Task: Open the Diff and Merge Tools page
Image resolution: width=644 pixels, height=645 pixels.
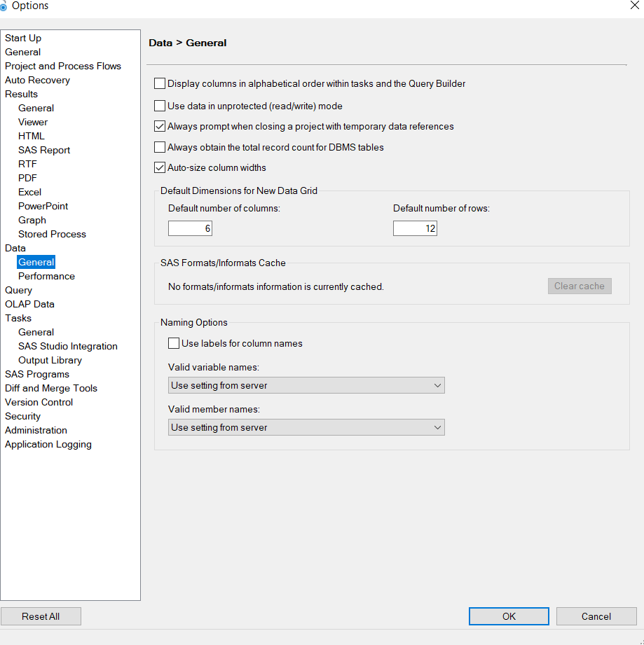Action: [50, 388]
